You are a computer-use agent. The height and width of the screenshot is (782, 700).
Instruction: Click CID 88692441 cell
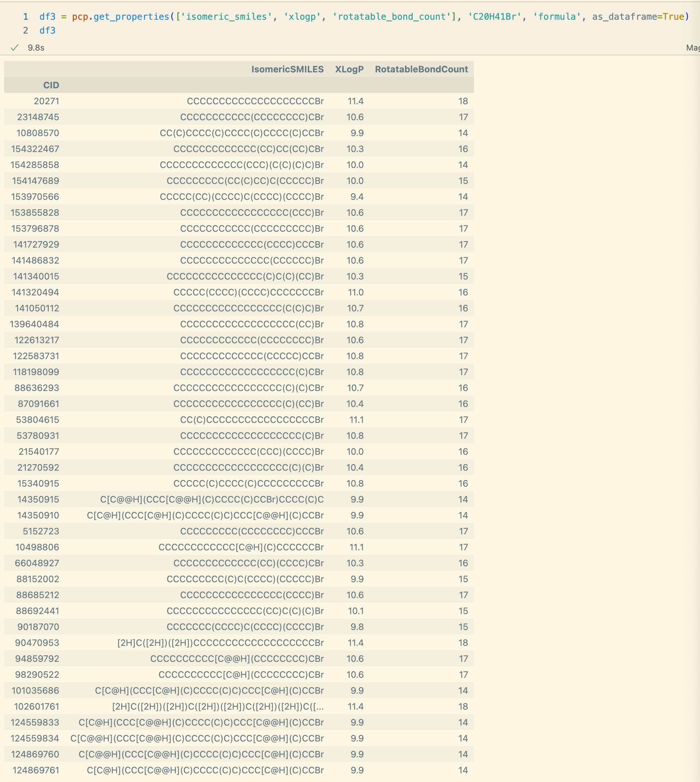click(x=37, y=611)
